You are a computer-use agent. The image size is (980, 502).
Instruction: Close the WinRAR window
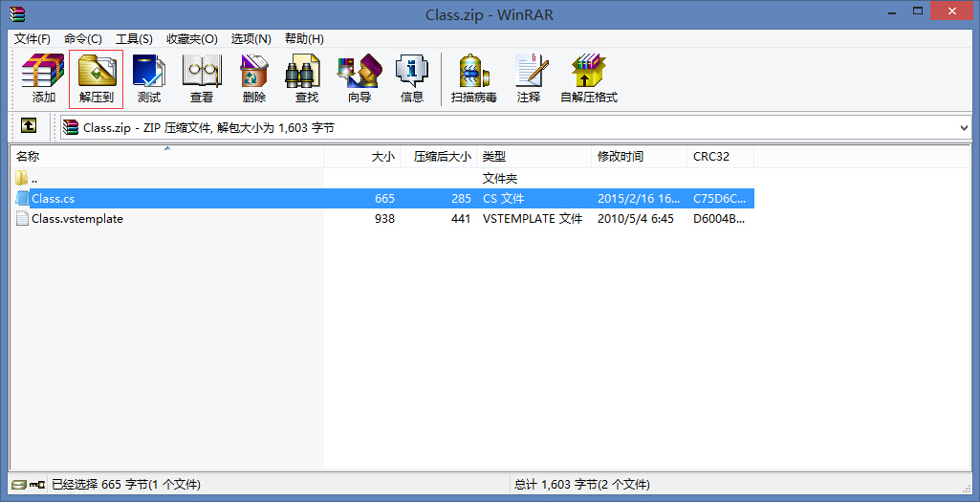pyautogui.click(x=952, y=11)
